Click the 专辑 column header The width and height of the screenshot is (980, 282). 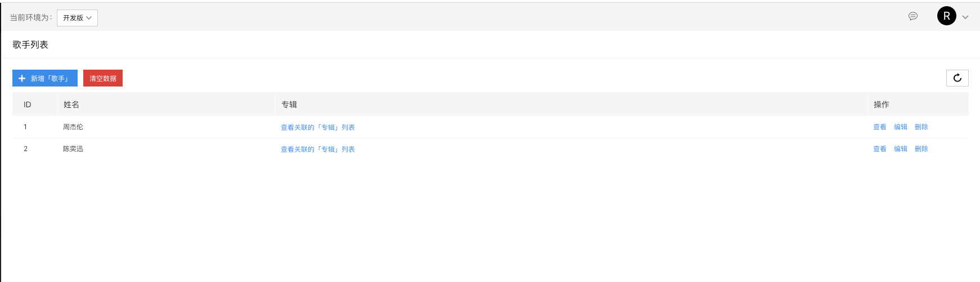[x=572, y=104]
